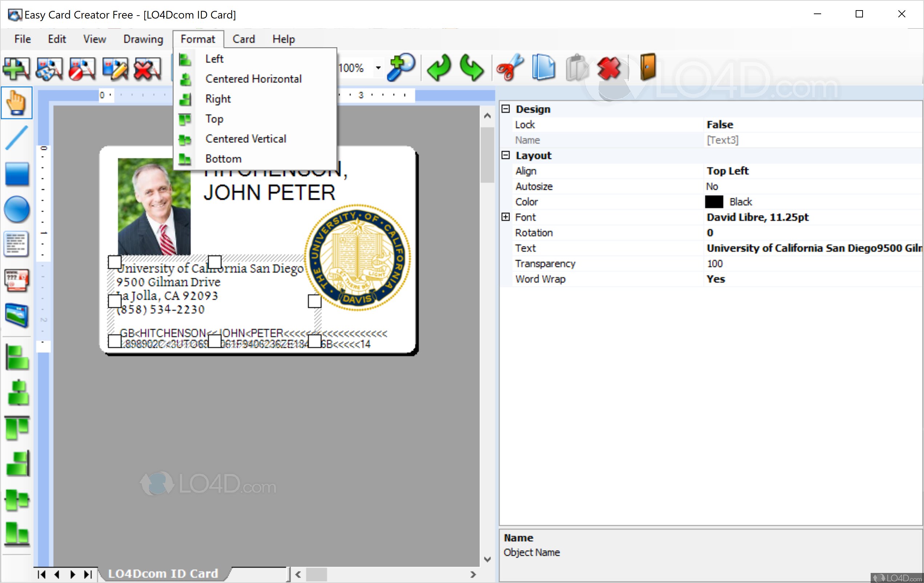This screenshot has width=924, height=583.
Task: Click the delete card red X icon
Action: coord(147,69)
